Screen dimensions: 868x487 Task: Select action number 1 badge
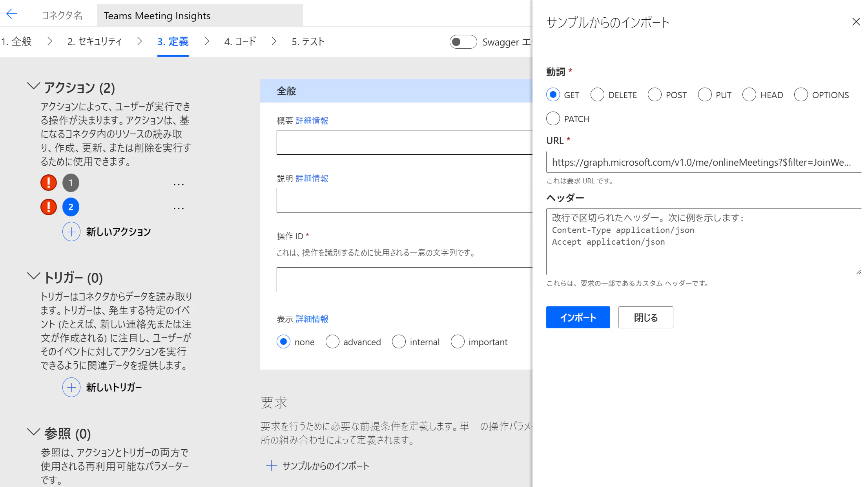pyautogui.click(x=71, y=183)
